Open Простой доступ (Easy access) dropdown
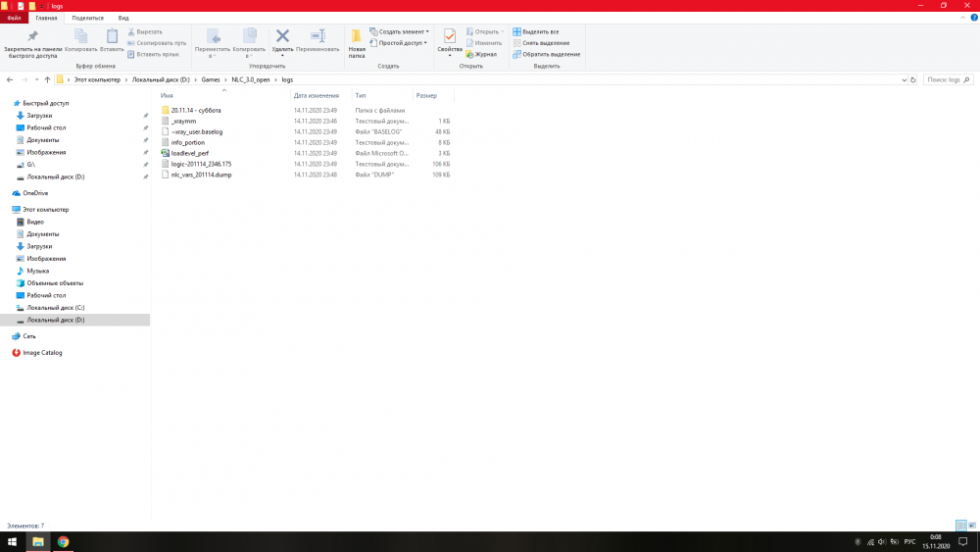Screen dimensions: 980x552 [399, 43]
